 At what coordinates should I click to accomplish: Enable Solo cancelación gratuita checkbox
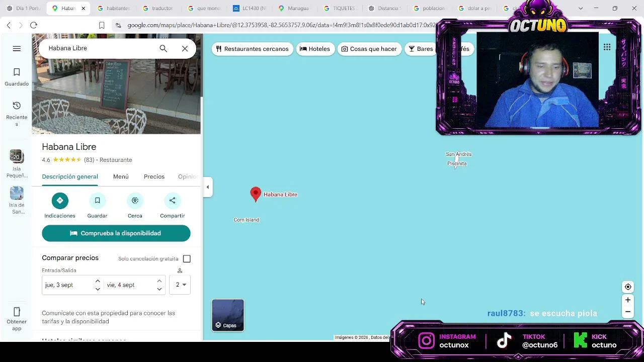(x=187, y=259)
